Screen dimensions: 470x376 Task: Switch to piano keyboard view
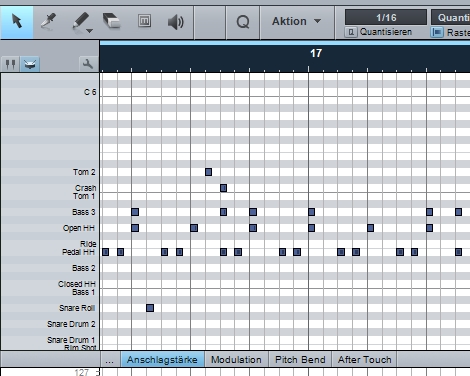pos(10,64)
